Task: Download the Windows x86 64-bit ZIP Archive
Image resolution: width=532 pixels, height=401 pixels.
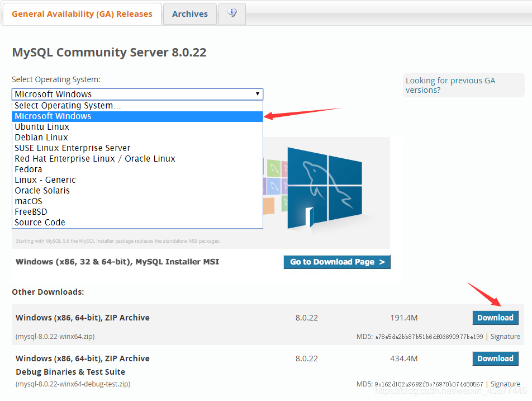Action: click(x=495, y=317)
